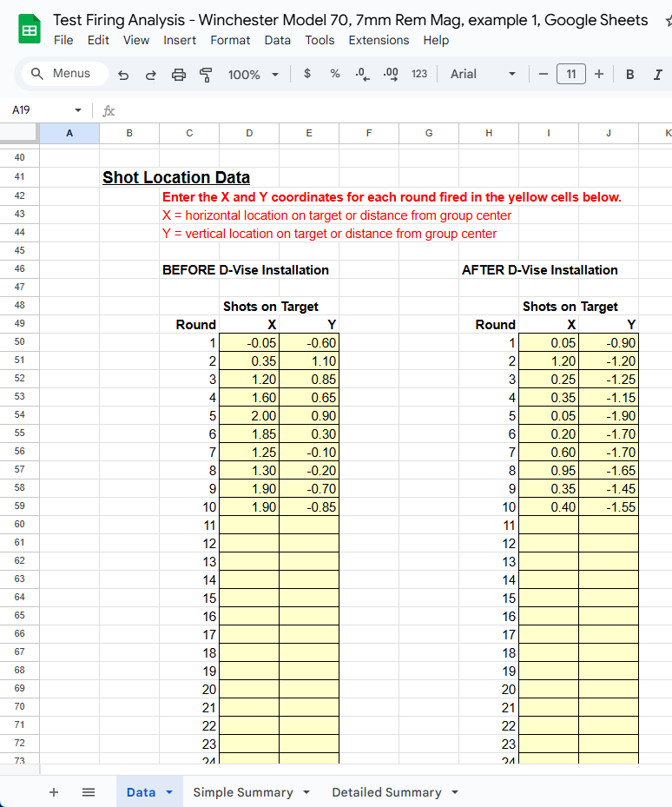Open the 123 more formats menu
The height and width of the screenshot is (807, 672).
[x=419, y=74]
